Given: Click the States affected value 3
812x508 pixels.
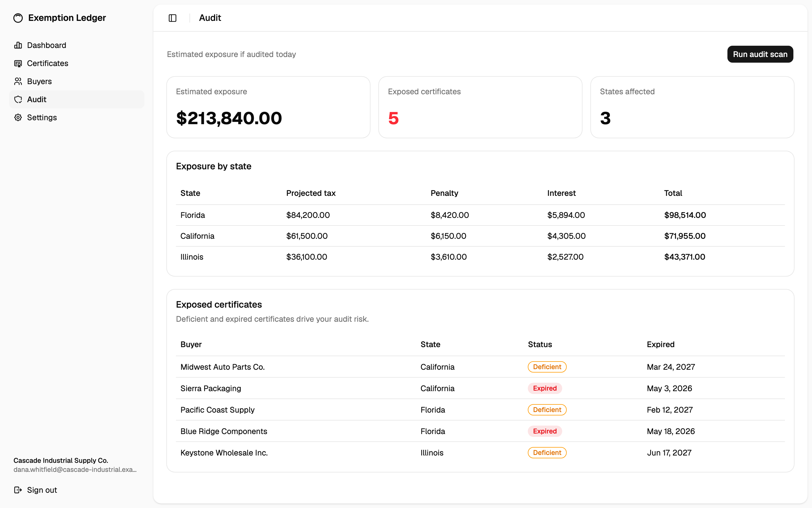Looking at the screenshot, I should [605, 118].
